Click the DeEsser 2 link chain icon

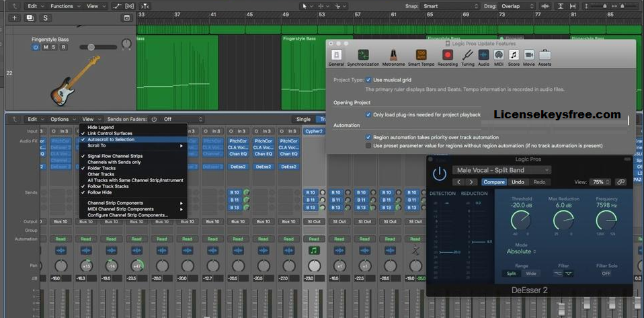(621, 182)
